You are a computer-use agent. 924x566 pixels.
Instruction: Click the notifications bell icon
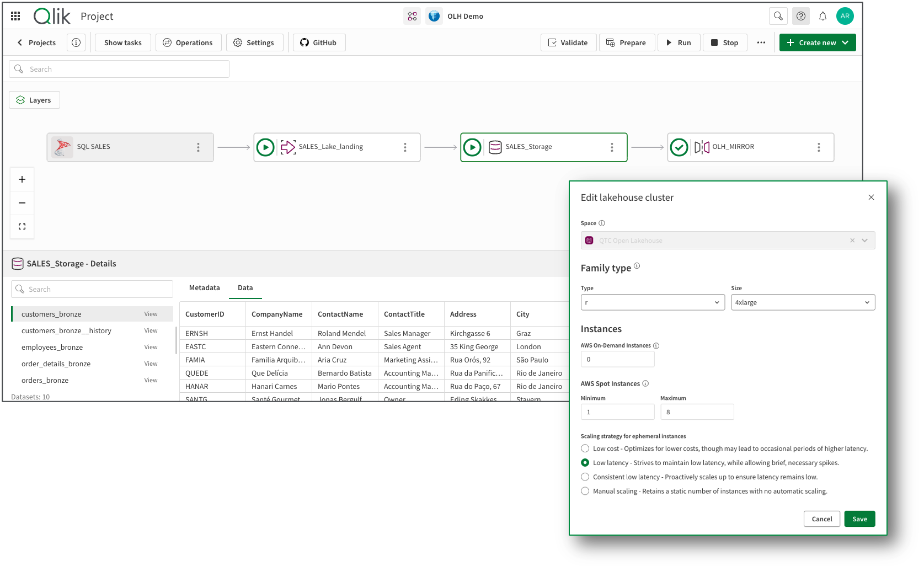(822, 16)
